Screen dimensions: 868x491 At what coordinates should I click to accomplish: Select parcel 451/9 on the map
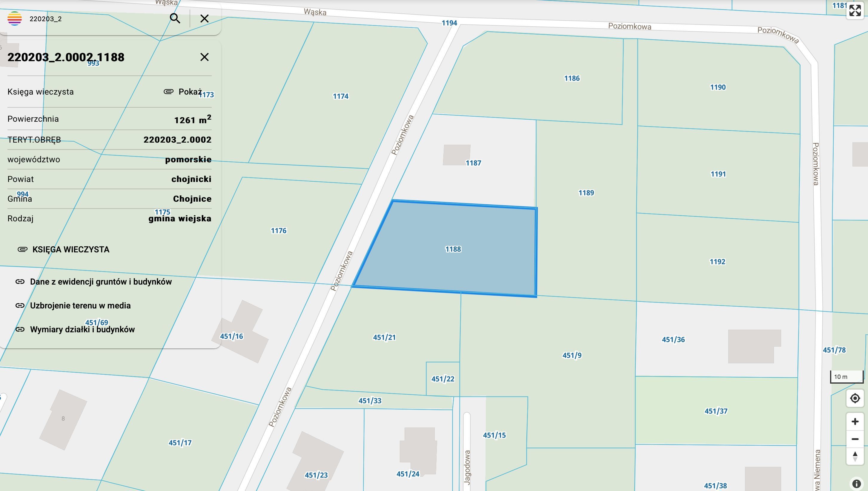[x=572, y=355]
